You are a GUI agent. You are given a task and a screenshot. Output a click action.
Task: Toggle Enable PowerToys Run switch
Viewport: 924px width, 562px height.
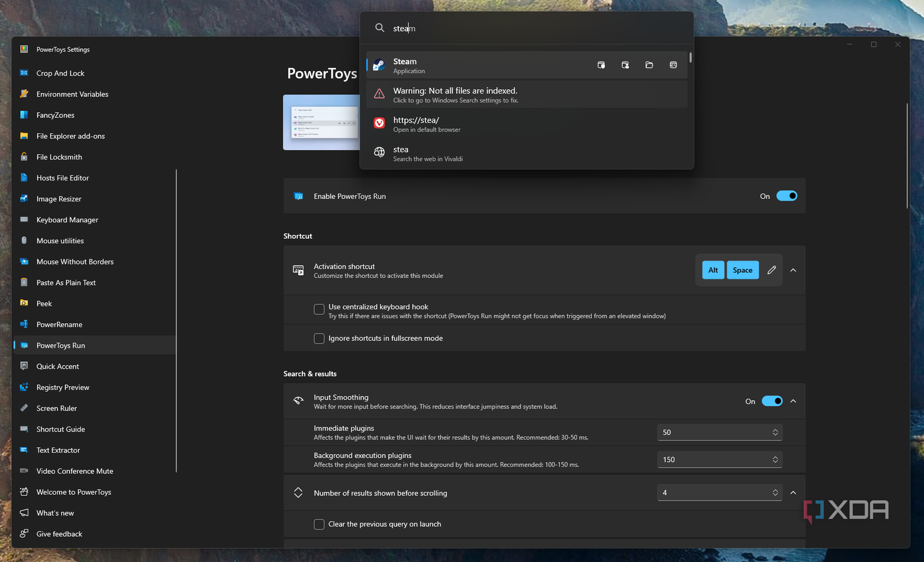(x=787, y=196)
